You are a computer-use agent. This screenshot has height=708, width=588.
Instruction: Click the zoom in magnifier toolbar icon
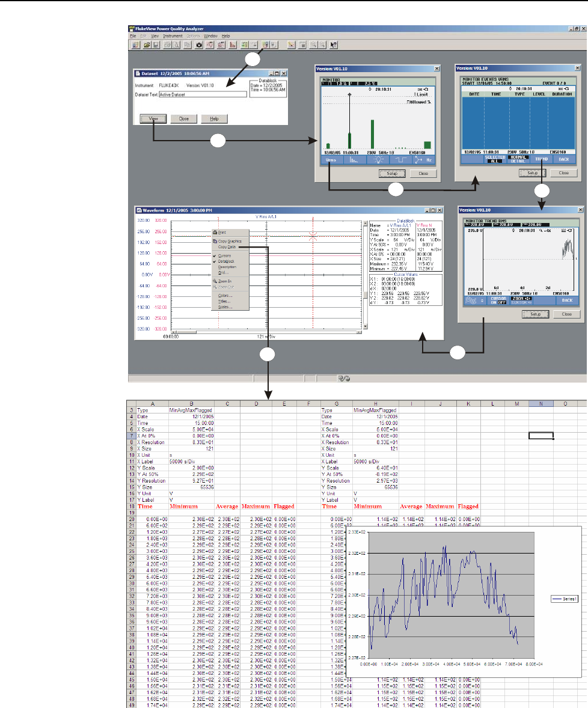click(313, 44)
